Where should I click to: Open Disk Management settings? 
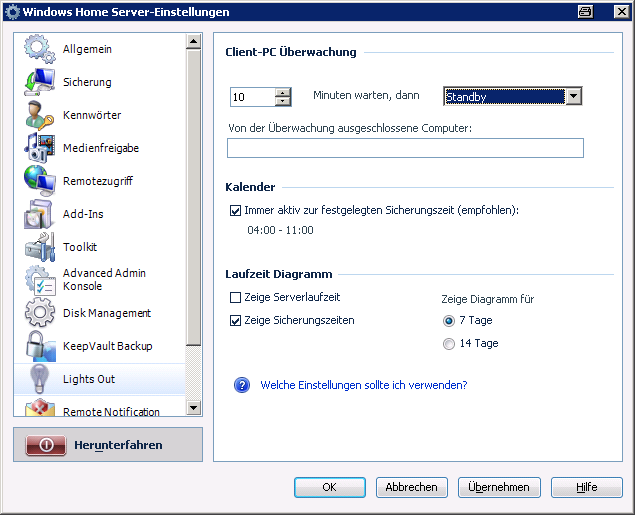click(100, 313)
